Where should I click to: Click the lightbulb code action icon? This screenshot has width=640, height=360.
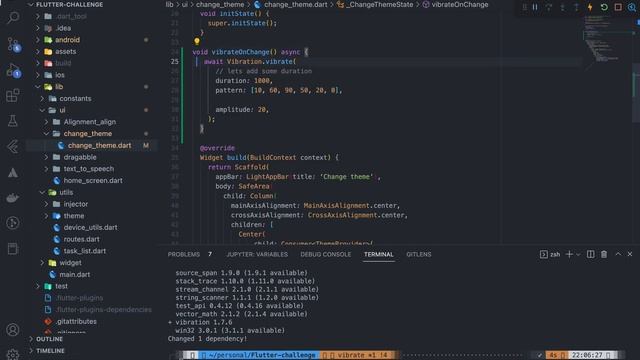tap(197, 41)
